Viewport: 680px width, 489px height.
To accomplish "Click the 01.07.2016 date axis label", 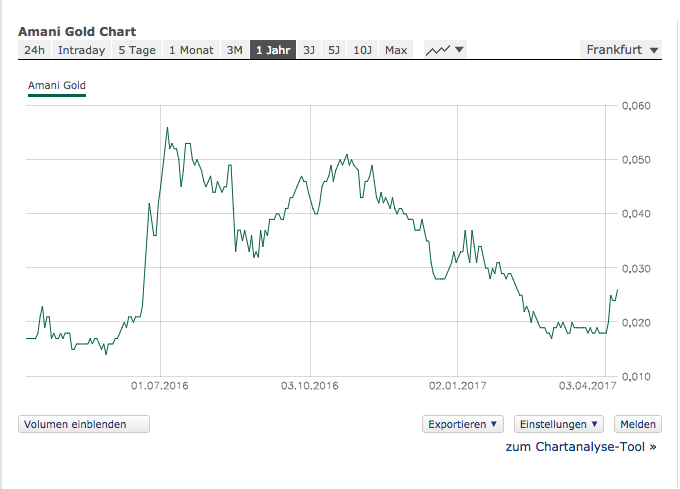I will (x=160, y=385).
